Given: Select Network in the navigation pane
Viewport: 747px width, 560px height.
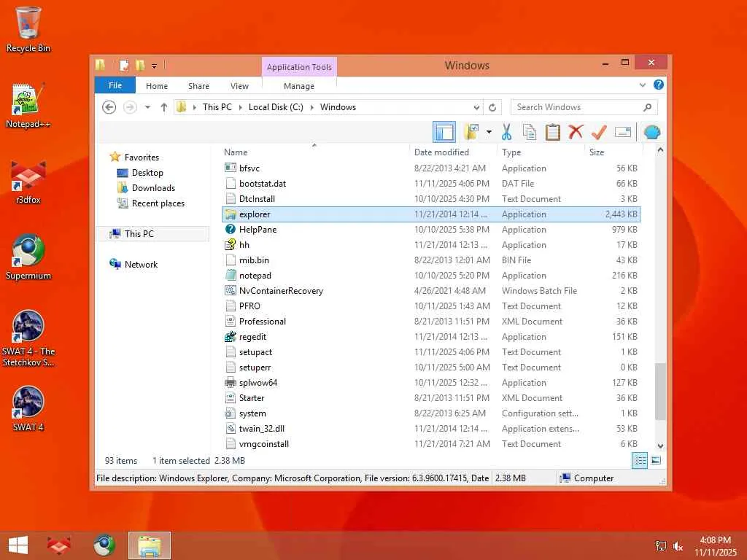Looking at the screenshot, I should (141, 264).
